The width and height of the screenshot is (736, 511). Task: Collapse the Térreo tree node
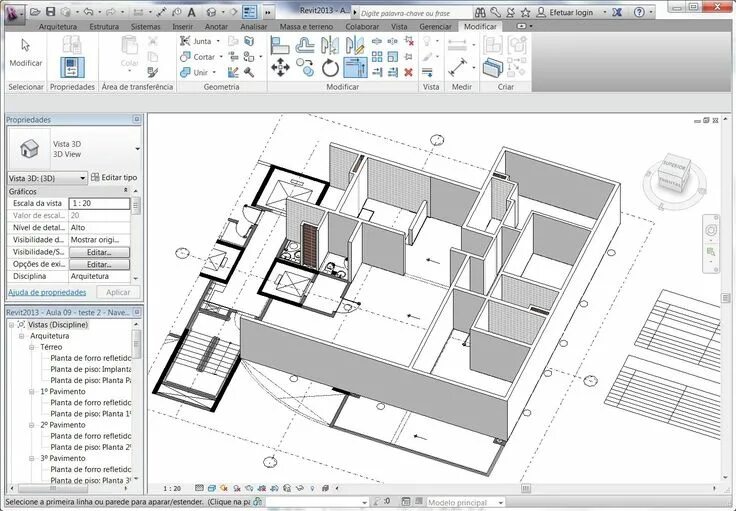point(32,347)
